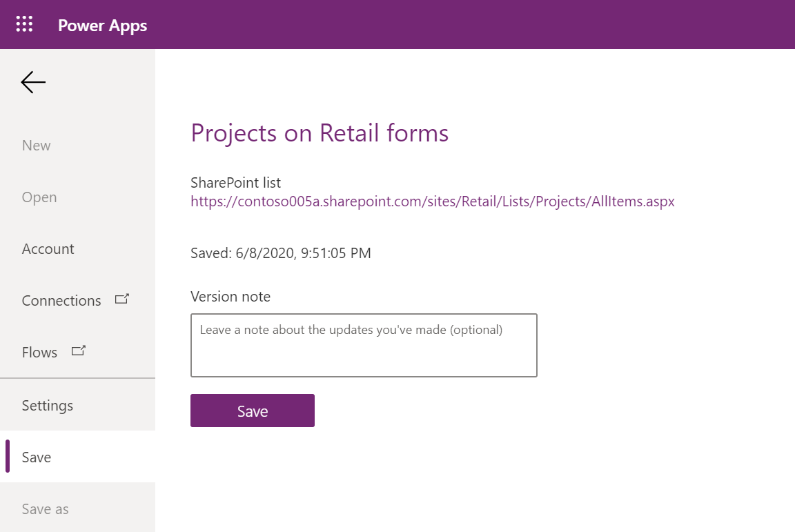Click the Power Apps logo text

coord(102,25)
